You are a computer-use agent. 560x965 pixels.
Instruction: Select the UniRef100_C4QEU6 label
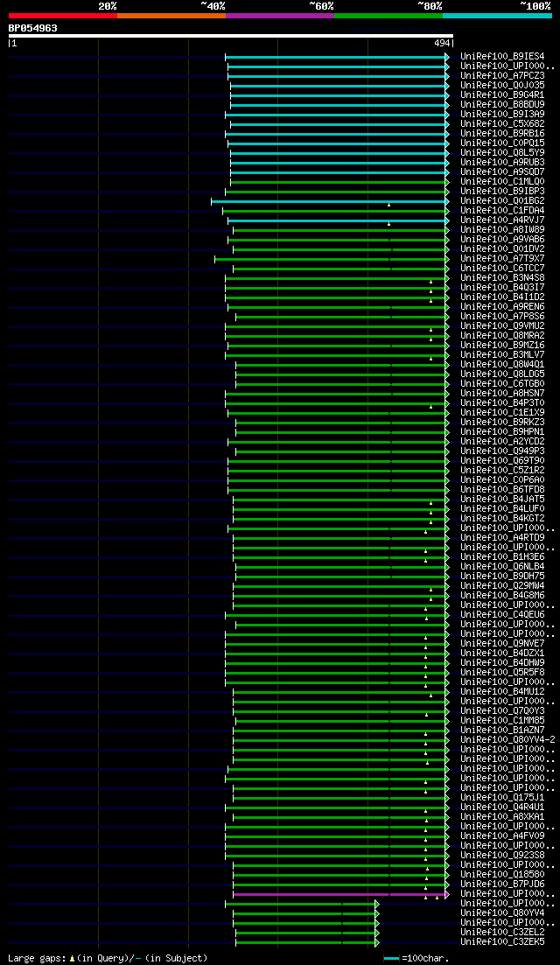pyautogui.click(x=502, y=614)
